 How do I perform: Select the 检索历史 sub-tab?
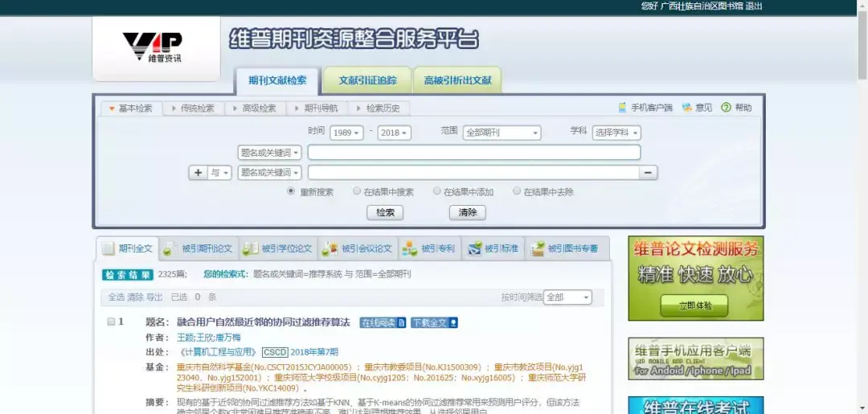(x=379, y=109)
